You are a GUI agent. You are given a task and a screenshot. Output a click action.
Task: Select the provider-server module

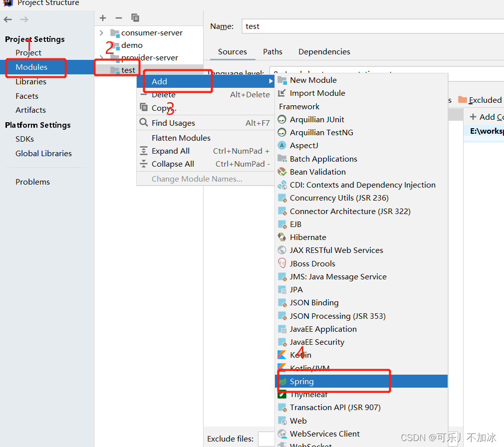pos(150,58)
